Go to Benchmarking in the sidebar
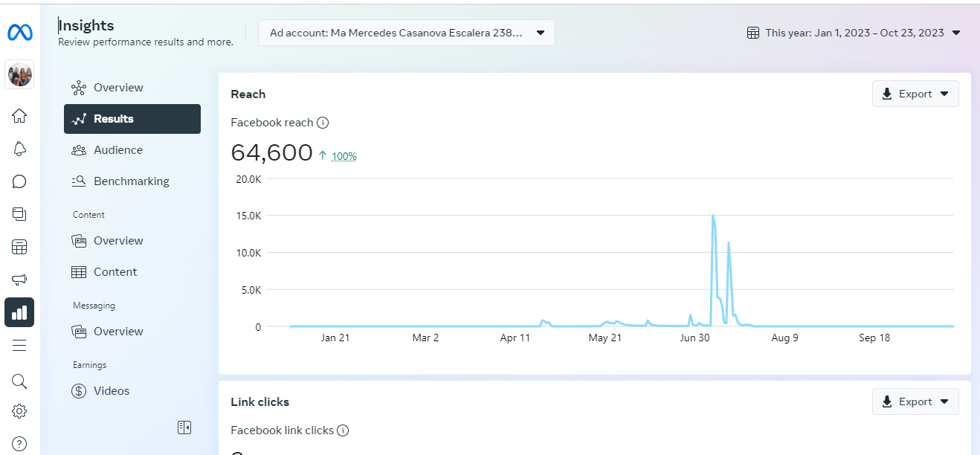The width and height of the screenshot is (980, 455). [x=131, y=181]
